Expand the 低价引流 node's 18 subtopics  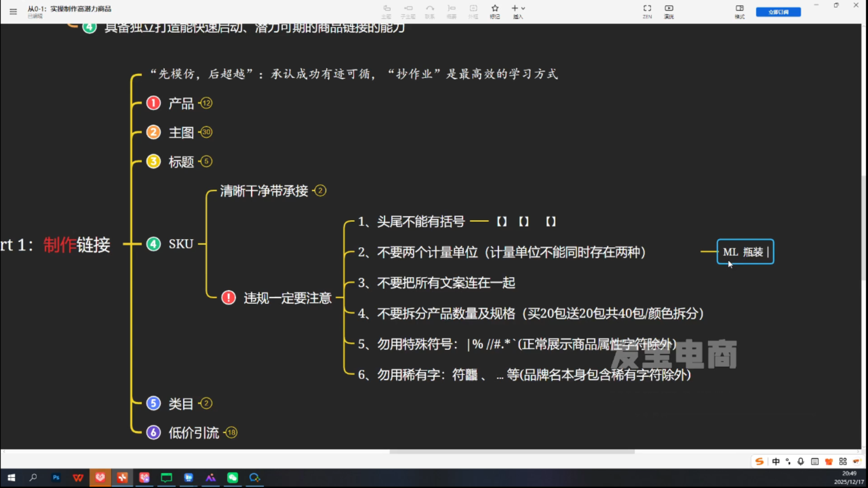(232, 433)
